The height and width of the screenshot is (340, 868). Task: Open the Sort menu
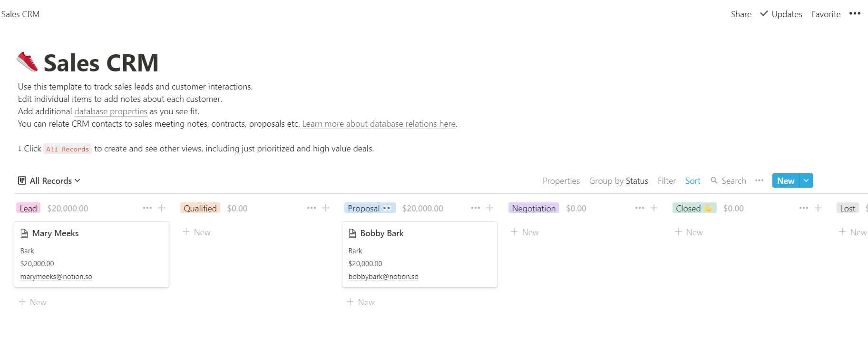coord(692,181)
